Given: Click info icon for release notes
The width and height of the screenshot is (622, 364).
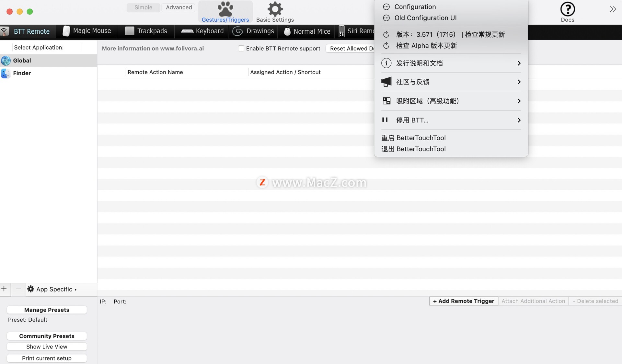Looking at the screenshot, I should point(386,63).
